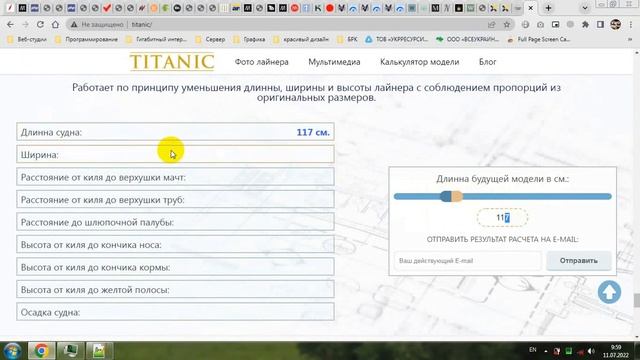Open Chrome from the taskbar
The image size is (640, 360).
click(x=41, y=351)
